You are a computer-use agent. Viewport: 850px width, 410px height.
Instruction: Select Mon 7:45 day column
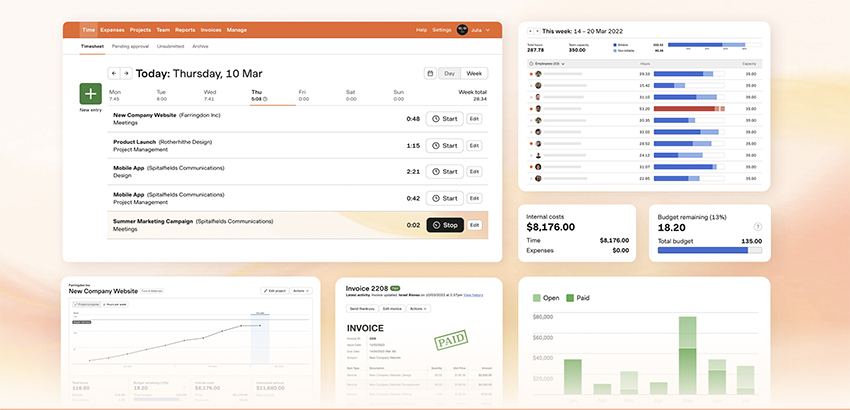[x=114, y=95]
